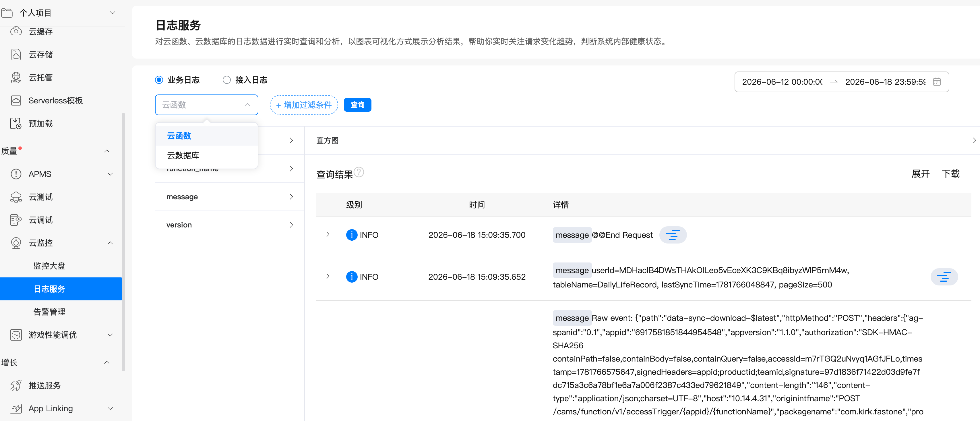Click the cloud cache icon
This screenshot has height=421, width=980.
(x=16, y=32)
